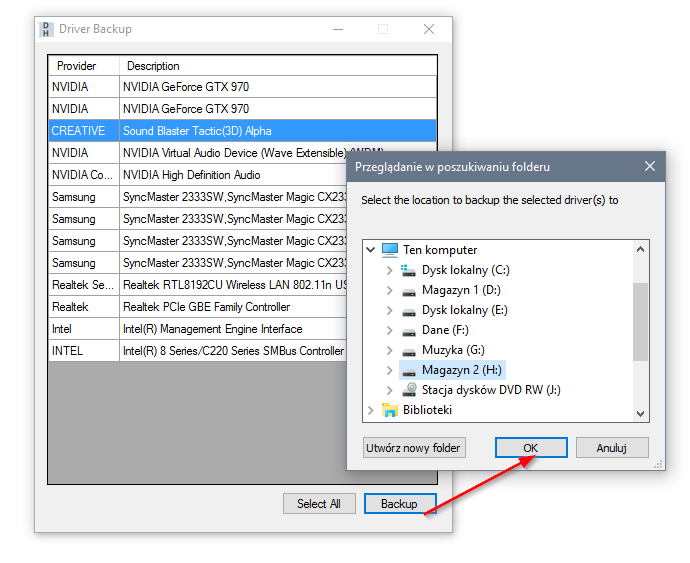Select Dane (F:) drive
690x563 pixels.
point(445,330)
